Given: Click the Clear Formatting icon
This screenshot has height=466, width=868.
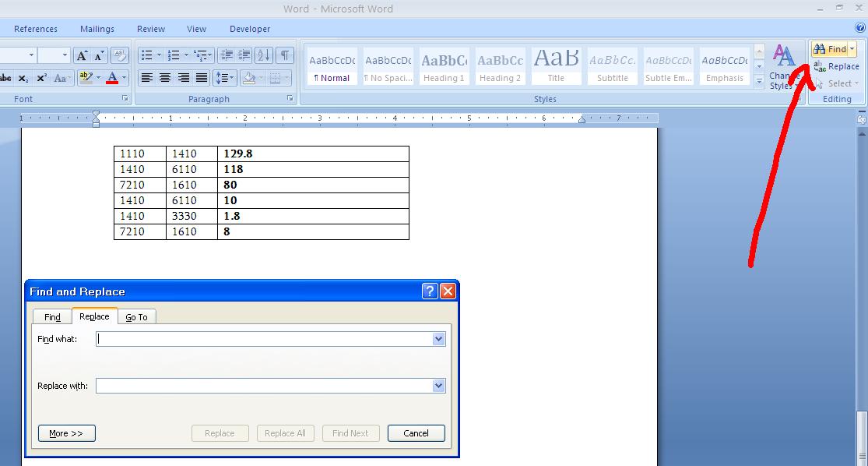Looking at the screenshot, I should pyautogui.click(x=120, y=55).
